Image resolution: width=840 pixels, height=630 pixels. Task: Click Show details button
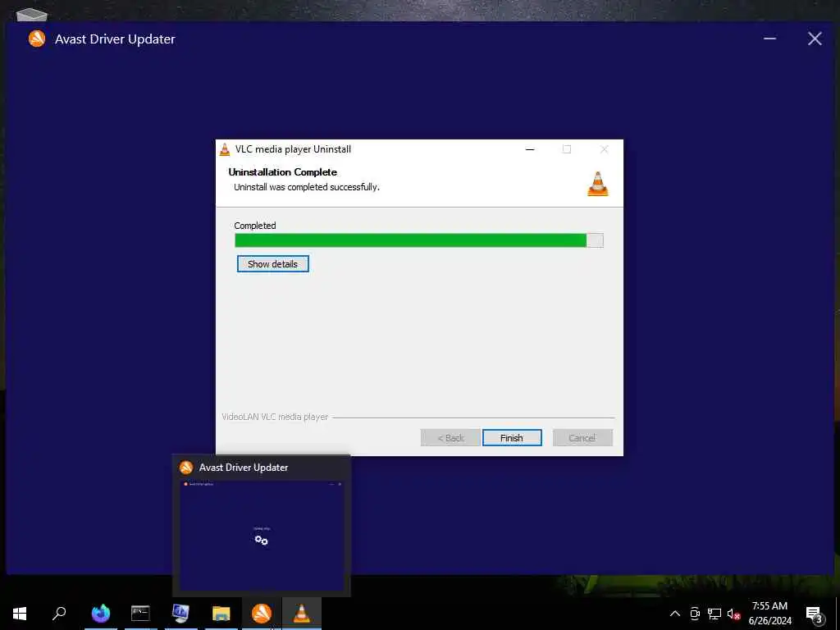click(x=272, y=263)
